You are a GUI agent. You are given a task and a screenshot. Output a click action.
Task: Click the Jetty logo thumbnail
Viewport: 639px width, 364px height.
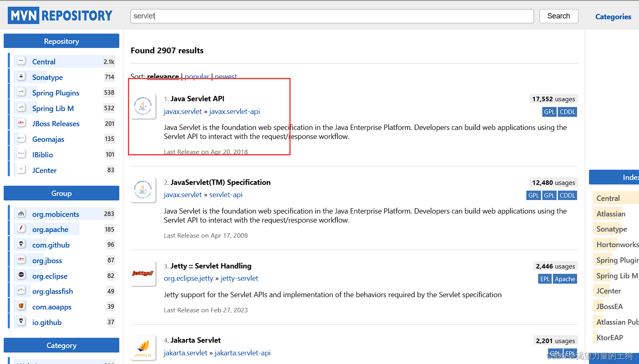point(143,273)
